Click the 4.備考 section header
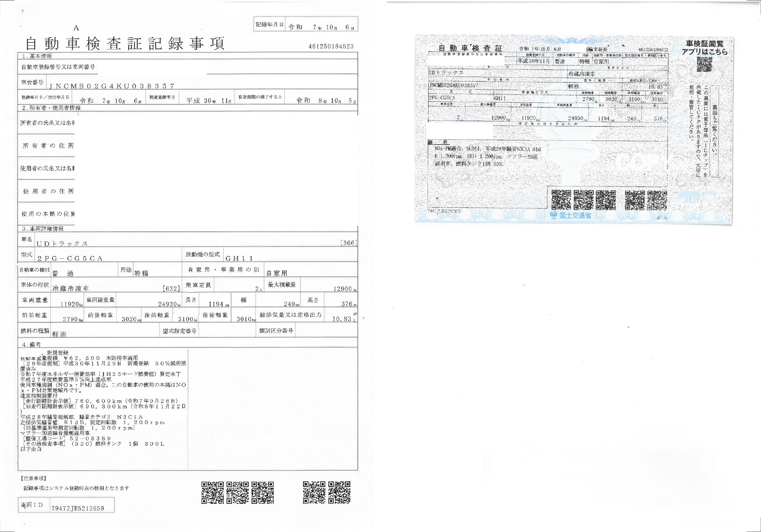Image resolution: width=761 pixels, height=532 pixels. pos(32,345)
